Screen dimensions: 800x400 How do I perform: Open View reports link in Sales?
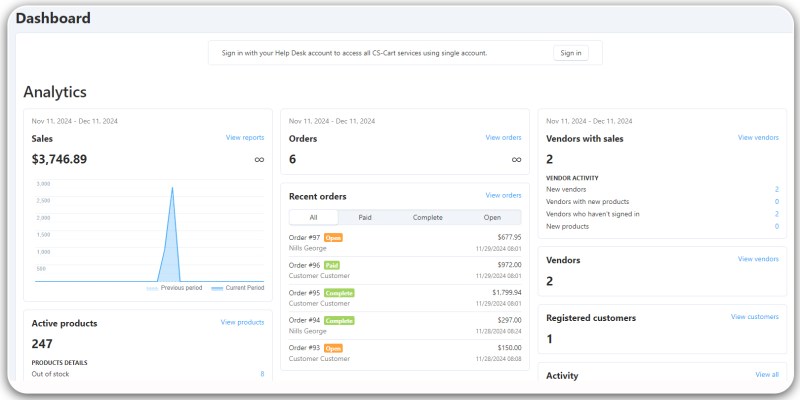click(x=245, y=138)
